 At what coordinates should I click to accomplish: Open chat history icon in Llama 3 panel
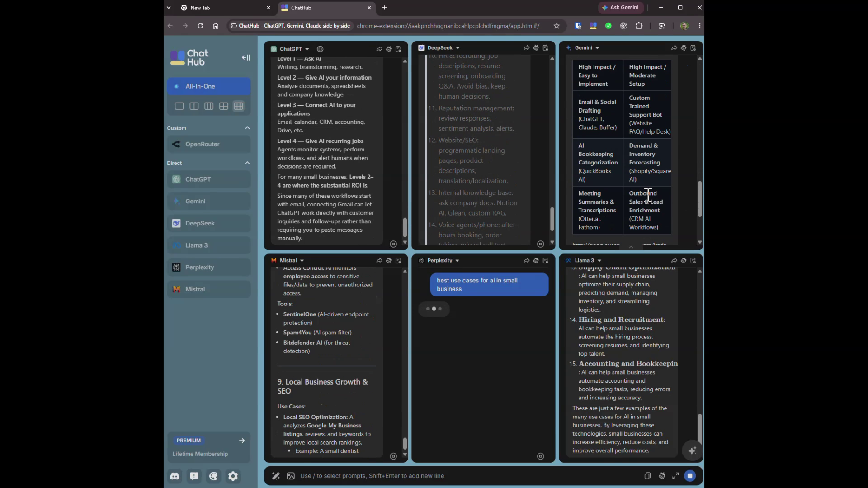tap(693, 260)
